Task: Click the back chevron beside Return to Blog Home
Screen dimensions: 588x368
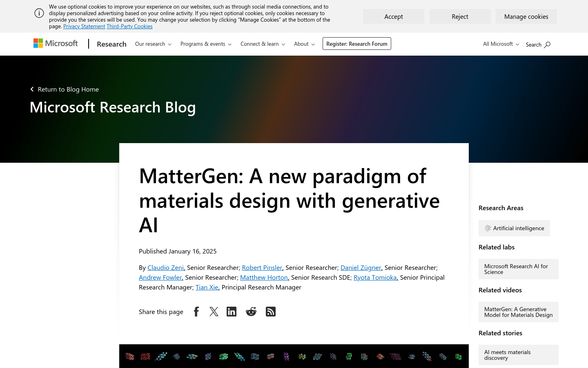Action: pos(32,89)
